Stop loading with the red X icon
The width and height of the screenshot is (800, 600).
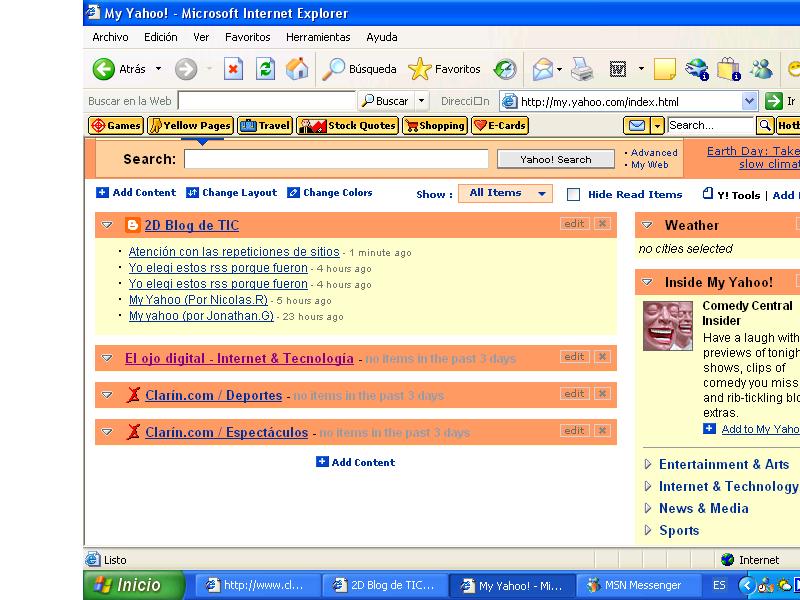pos(233,69)
